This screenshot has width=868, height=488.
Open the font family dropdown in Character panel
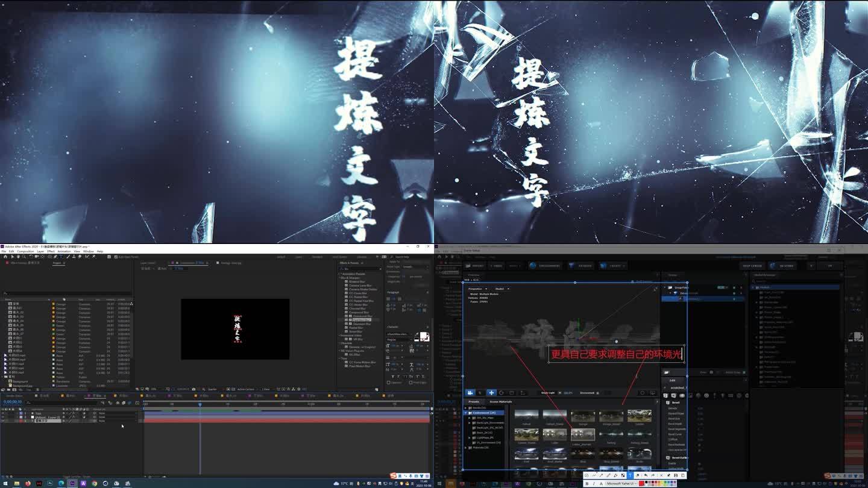coord(398,334)
